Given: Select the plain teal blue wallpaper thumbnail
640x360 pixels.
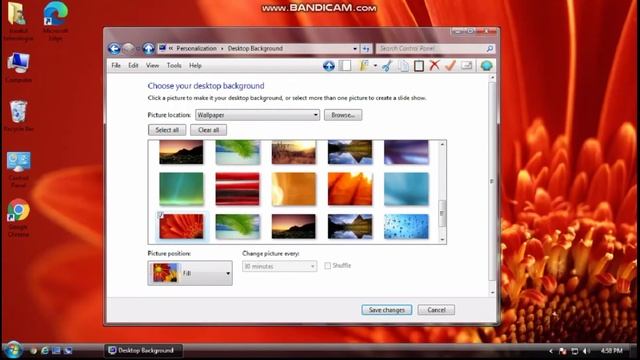Looking at the screenshot, I should pos(407,189).
